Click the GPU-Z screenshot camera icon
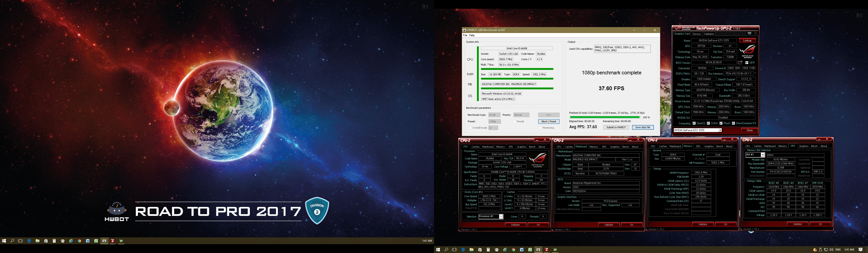Viewport: 868px width, 253px height. click(749, 33)
